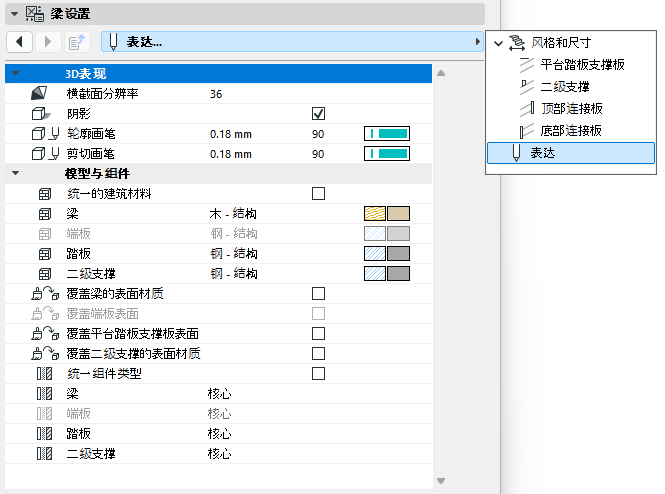Screen dimensions: 665x494
Task: Enable the 覆盖梁的表面材质 checkbox
Action: (319, 293)
